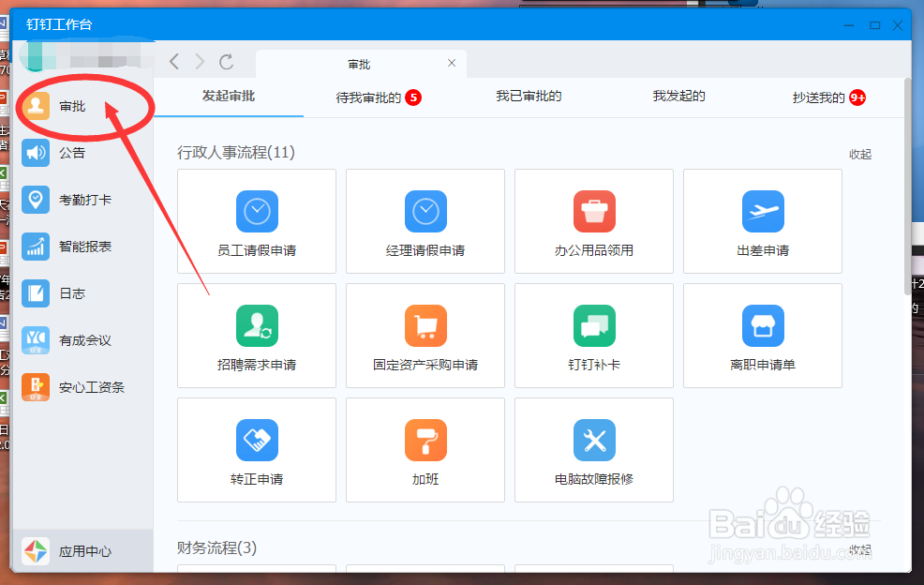The width and height of the screenshot is (924, 585).
Task: Select the 电脑故障报修 repair icon
Action: 593,450
